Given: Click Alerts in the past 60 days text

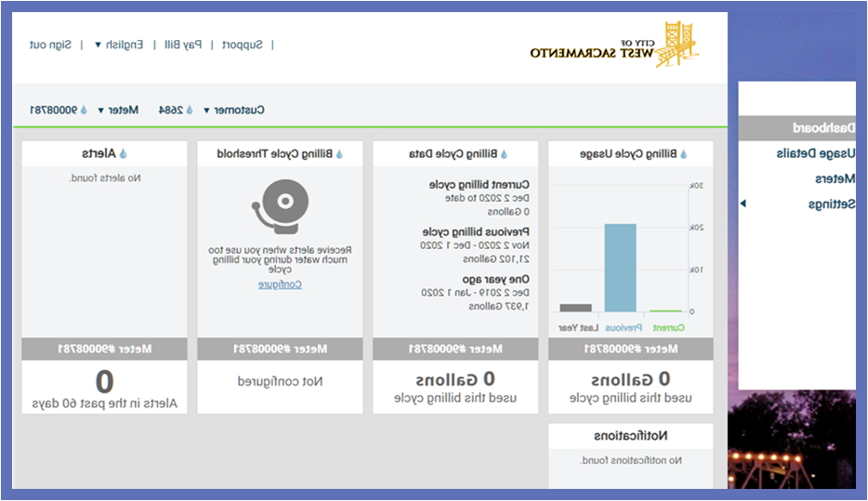Looking at the screenshot, I should tap(105, 403).
